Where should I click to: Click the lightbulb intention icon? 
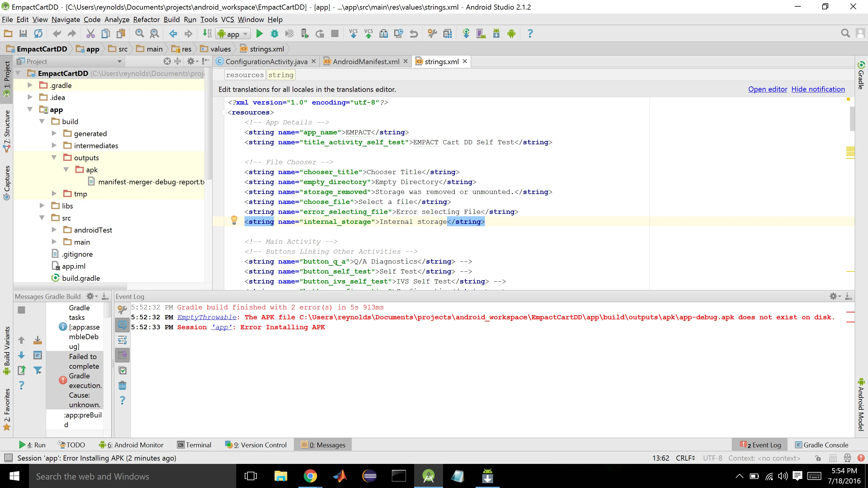tap(234, 221)
